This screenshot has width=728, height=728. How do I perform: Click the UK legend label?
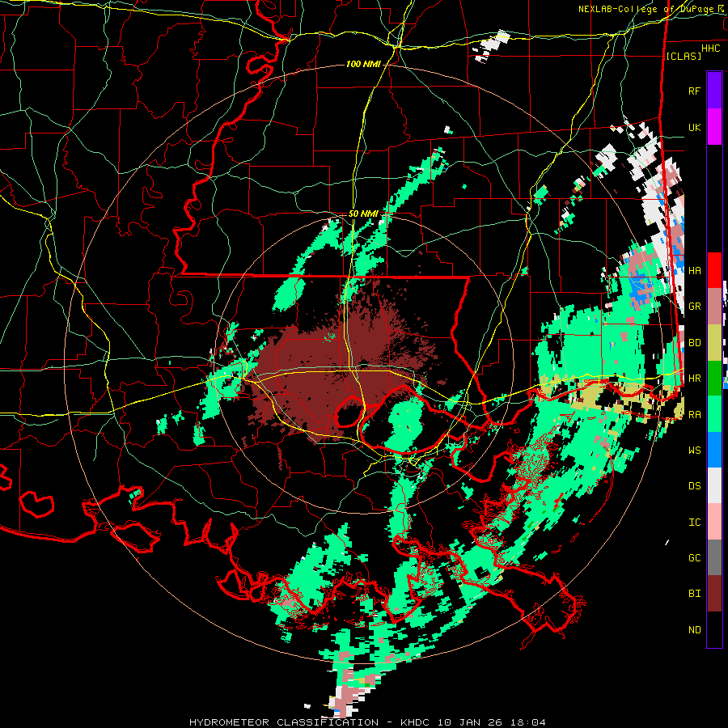[694, 127]
